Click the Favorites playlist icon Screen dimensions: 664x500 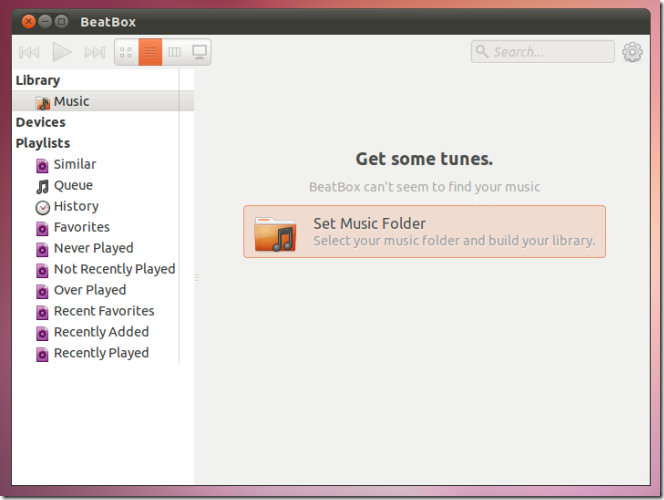point(42,229)
